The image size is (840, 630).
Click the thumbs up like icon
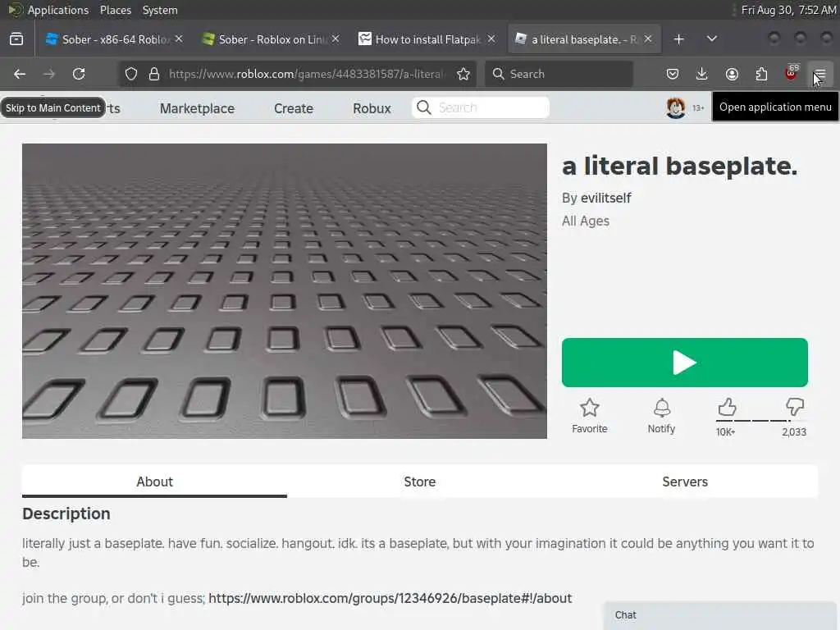coord(727,407)
